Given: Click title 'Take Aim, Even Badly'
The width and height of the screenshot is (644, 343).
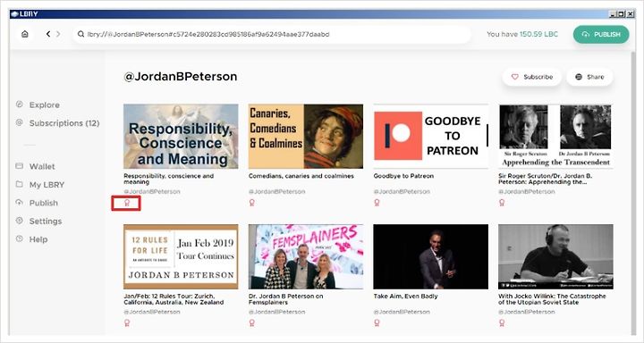Looking at the screenshot, I should pos(405,297).
